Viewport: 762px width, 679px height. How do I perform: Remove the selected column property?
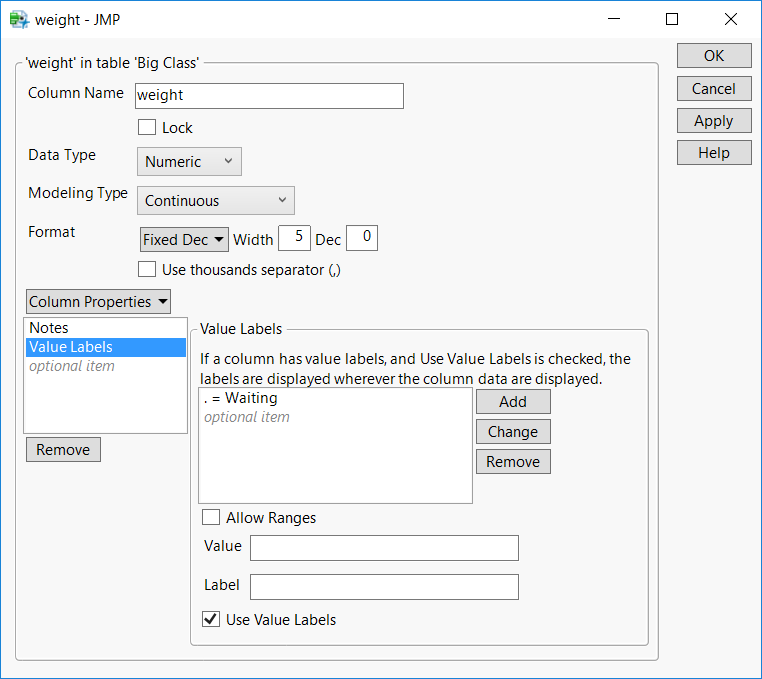(63, 450)
